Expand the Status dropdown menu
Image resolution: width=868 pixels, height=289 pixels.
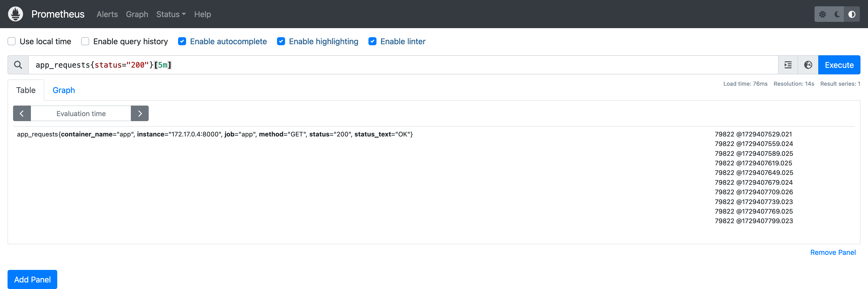171,14
